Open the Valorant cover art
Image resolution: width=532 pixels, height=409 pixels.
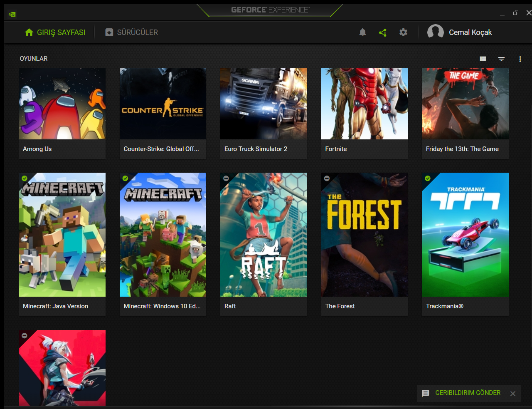click(x=62, y=368)
